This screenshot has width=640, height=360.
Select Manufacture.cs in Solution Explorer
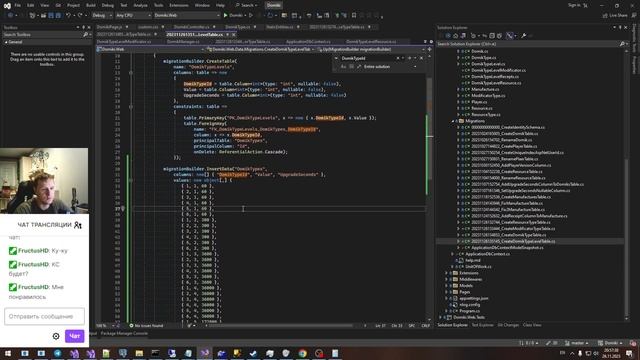(x=485, y=89)
